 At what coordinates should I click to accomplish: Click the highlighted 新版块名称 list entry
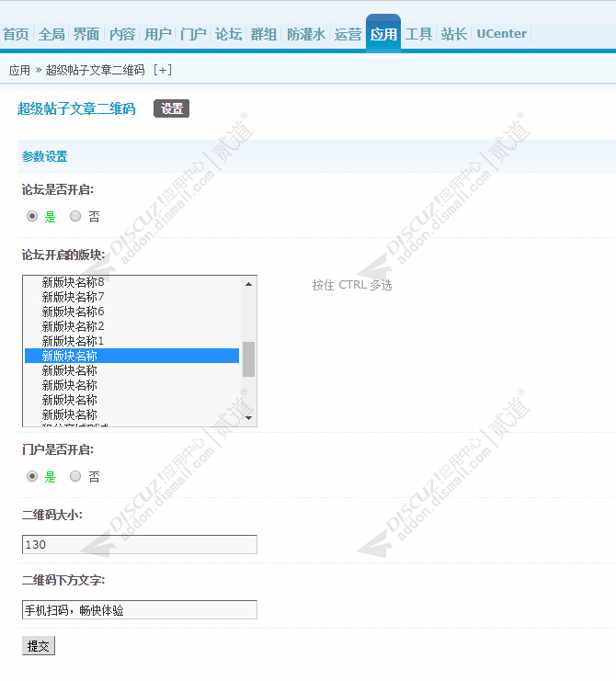(132, 356)
